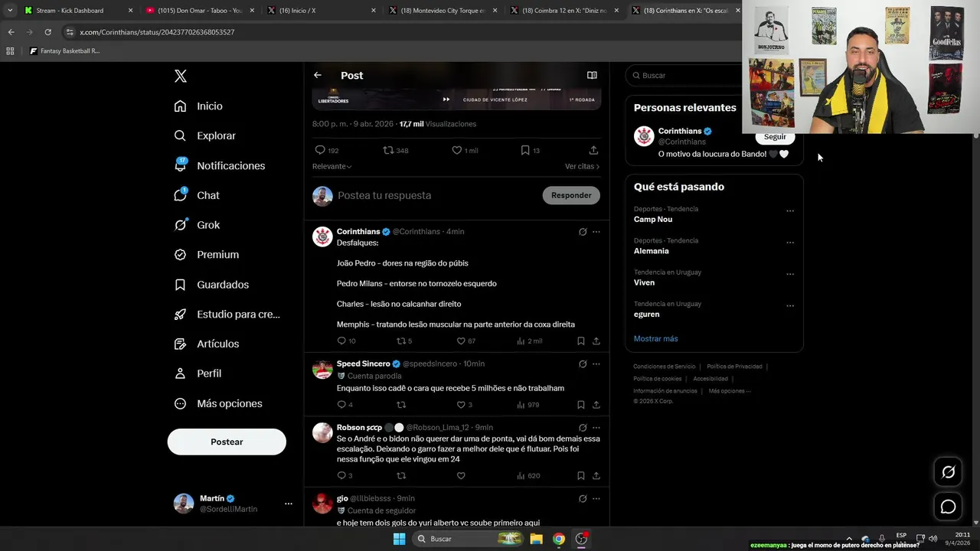Viewport: 980px width, 551px height.
Task: Click Grok icon on Corinthians Desfalques reply
Action: coord(583,232)
